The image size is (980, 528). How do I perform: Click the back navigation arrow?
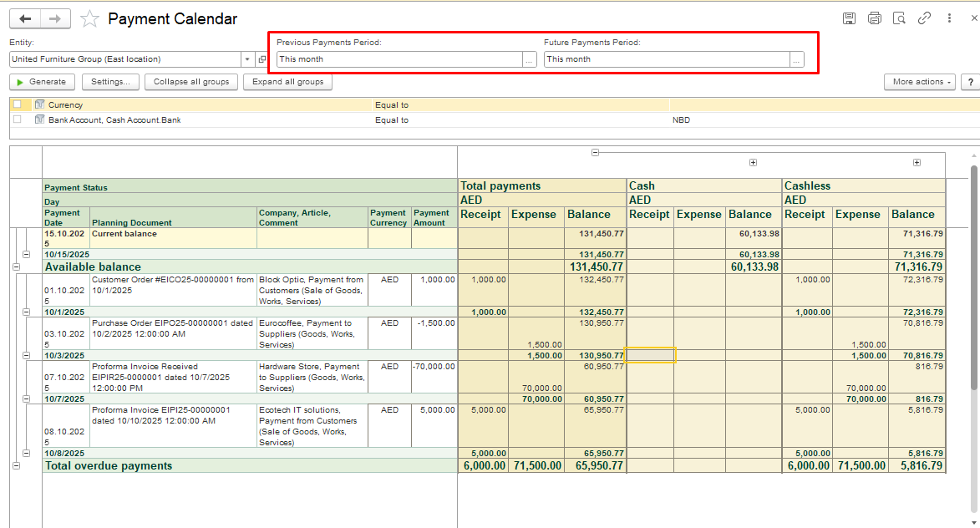25,18
